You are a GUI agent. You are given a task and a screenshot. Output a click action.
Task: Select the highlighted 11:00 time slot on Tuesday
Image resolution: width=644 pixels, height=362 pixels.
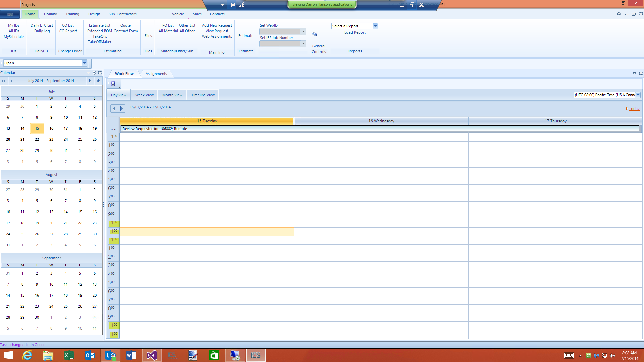tap(207, 232)
